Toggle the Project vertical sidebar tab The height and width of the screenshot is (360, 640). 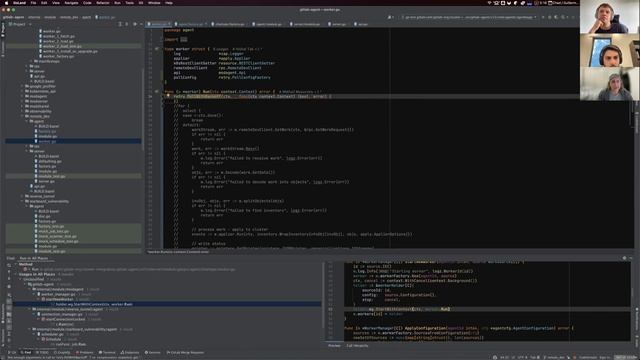2,30
